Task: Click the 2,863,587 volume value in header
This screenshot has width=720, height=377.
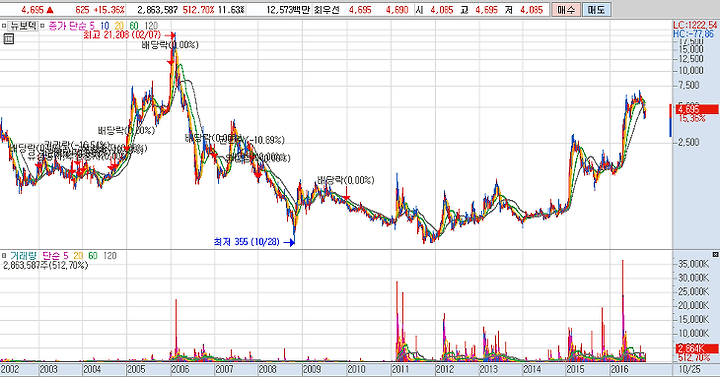Action: pos(158,10)
